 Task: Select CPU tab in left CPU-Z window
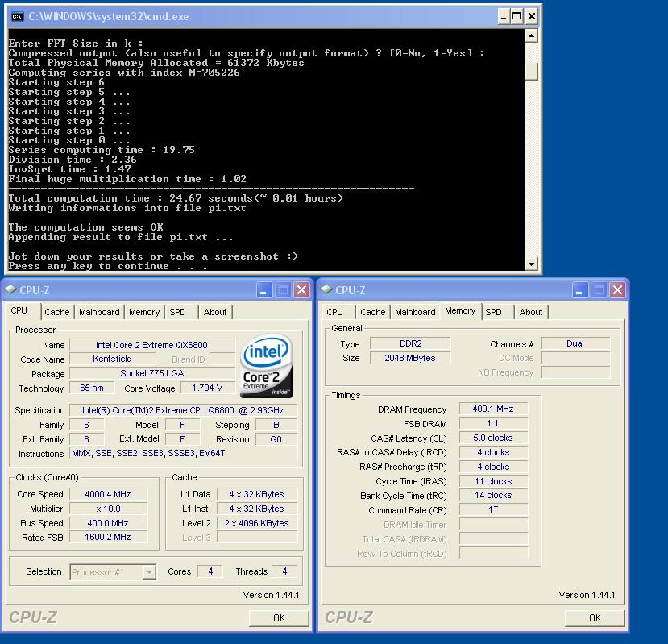tap(19, 310)
